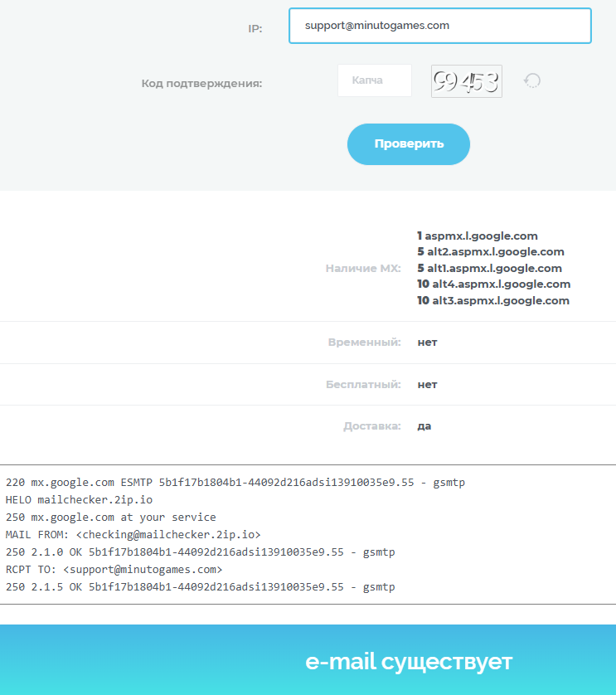616x695 pixels.
Task: Focus the Капча confirmation code field
Action: click(x=375, y=80)
